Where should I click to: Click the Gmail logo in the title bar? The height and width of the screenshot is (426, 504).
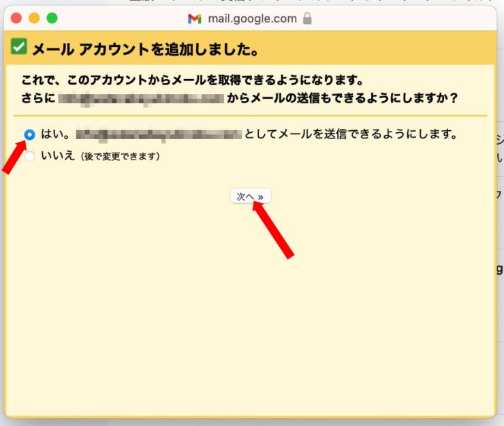coord(195,19)
